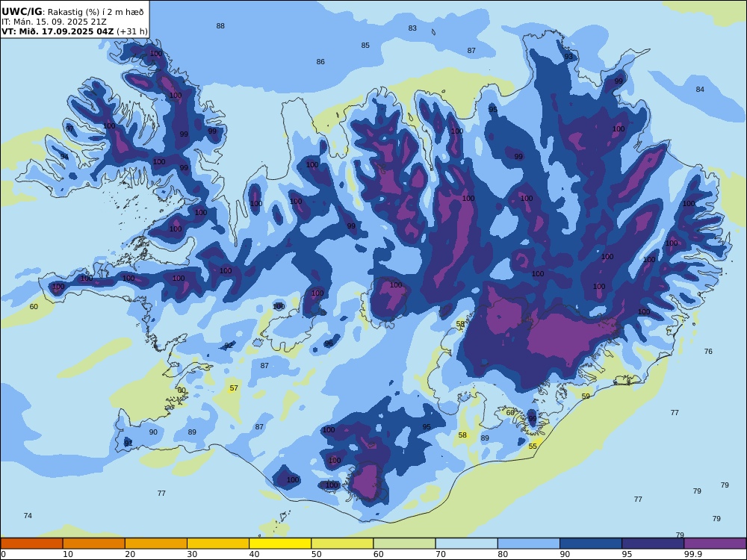The height and width of the screenshot is (560, 747).
Task: Click the humidity value 59 on the map
Action: [586, 396]
